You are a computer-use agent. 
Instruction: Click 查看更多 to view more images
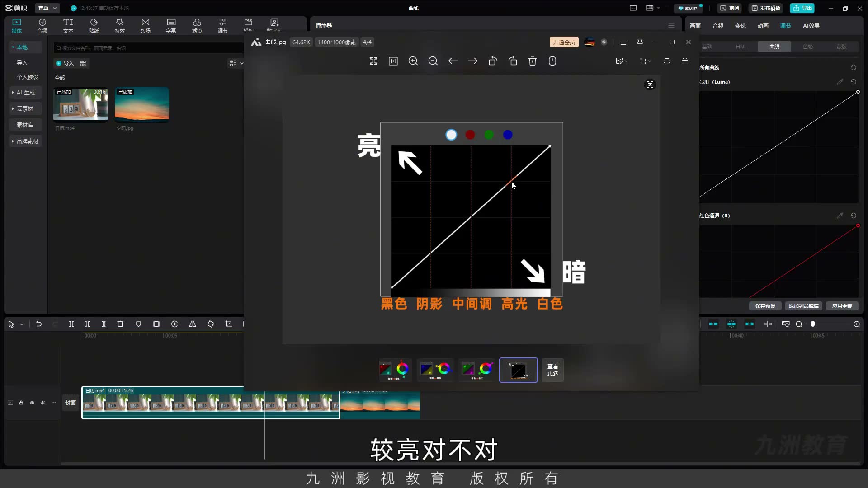coord(553,370)
